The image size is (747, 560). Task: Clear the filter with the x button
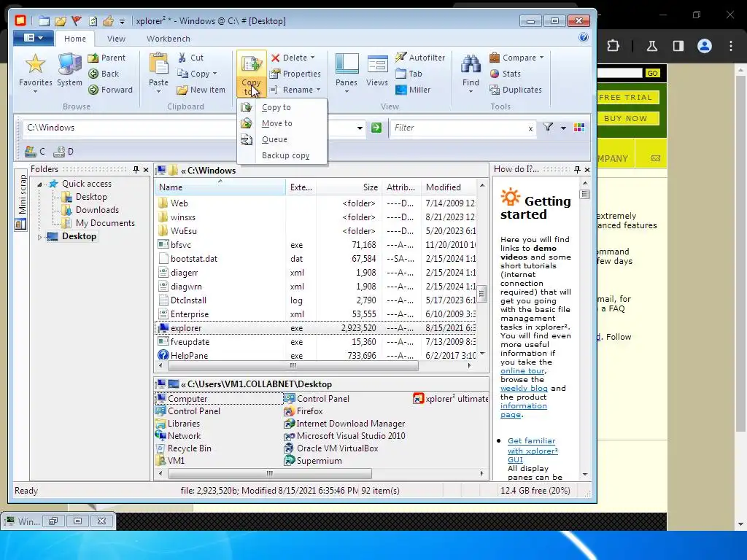[530, 128]
